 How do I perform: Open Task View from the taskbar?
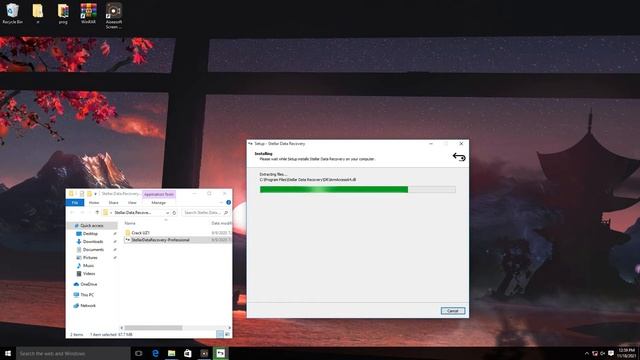pyautogui.click(x=139, y=353)
